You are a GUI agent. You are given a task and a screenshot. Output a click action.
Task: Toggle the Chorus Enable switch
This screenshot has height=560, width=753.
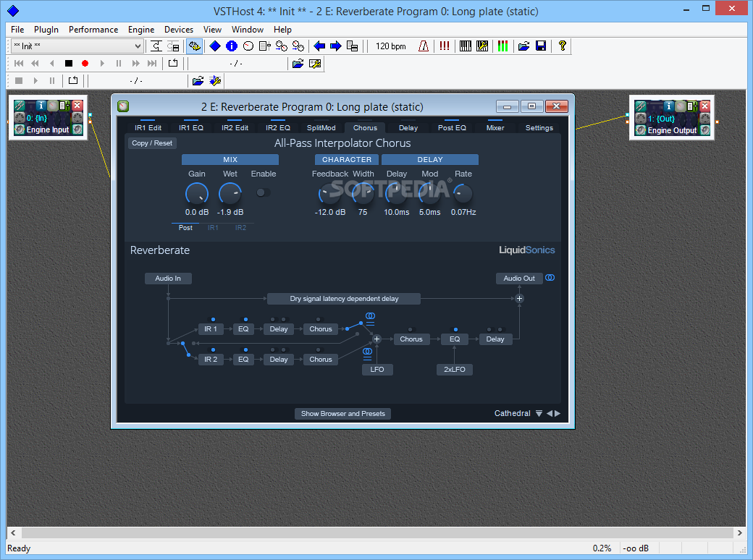click(262, 192)
